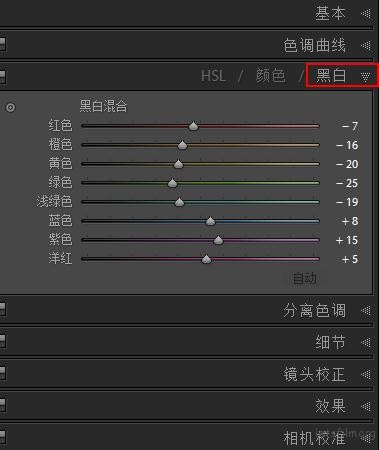Toggle the 镜头校正 panel switch
The image size is (379, 450).
(2, 373)
